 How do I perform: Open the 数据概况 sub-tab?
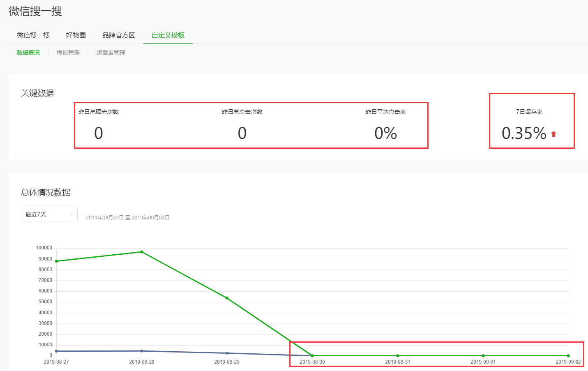(28, 53)
